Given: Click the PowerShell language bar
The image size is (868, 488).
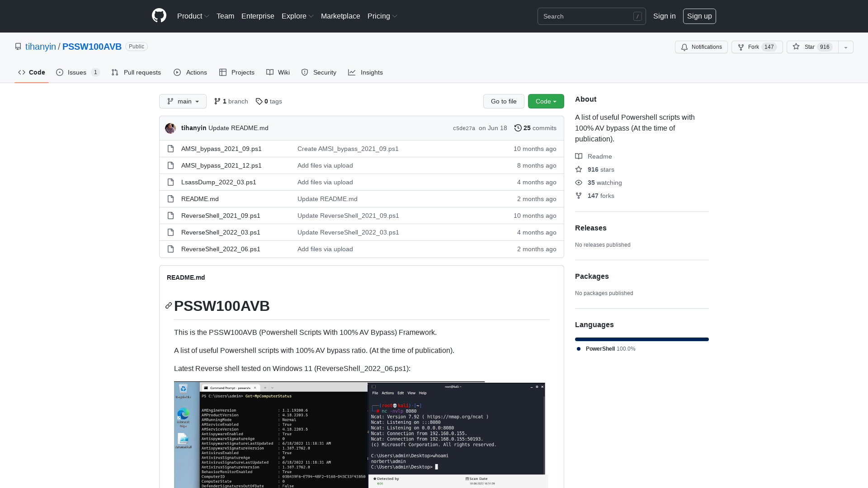Looking at the screenshot, I should [x=642, y=339].
